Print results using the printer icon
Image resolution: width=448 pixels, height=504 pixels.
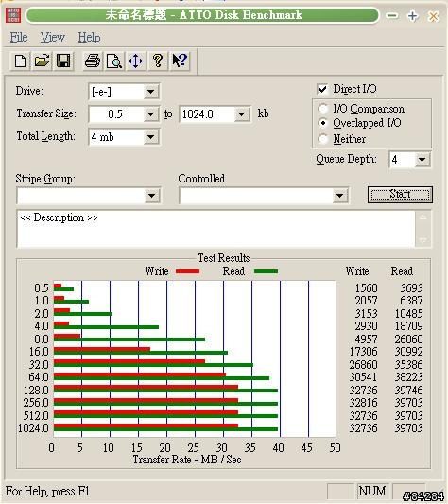click(x=93, y=61)
